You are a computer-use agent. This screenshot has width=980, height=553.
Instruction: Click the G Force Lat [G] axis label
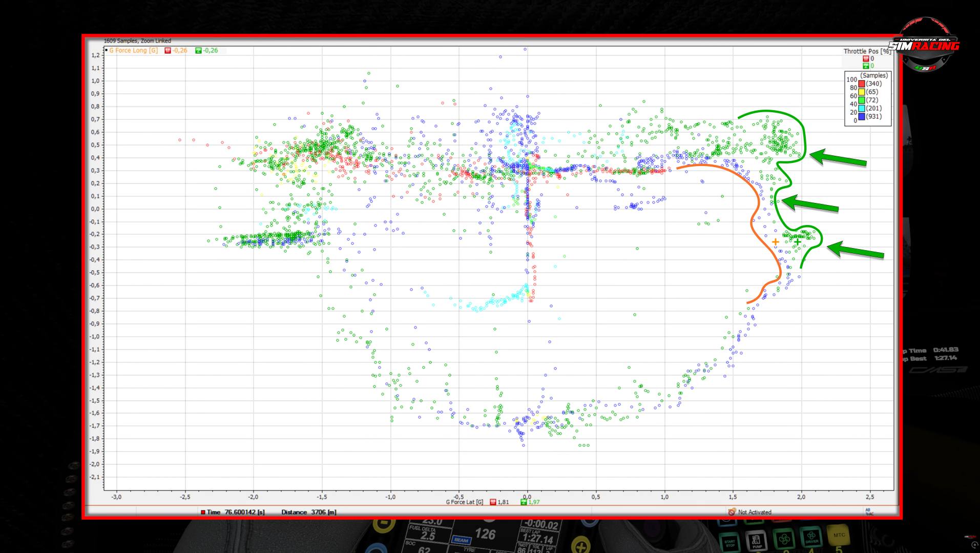point(464,502)
